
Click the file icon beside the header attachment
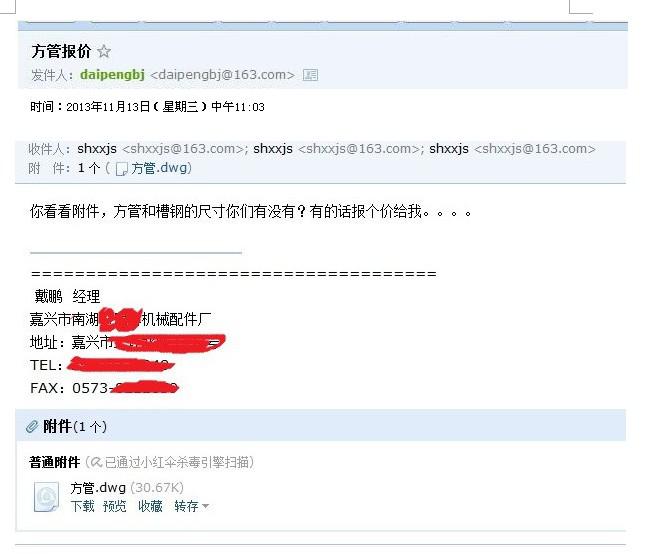(x=122, y=169)
